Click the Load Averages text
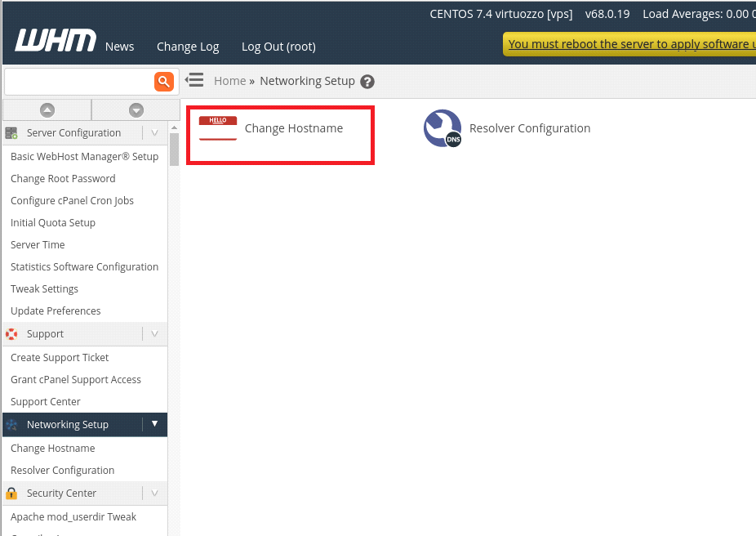 [x=699, y=14]
